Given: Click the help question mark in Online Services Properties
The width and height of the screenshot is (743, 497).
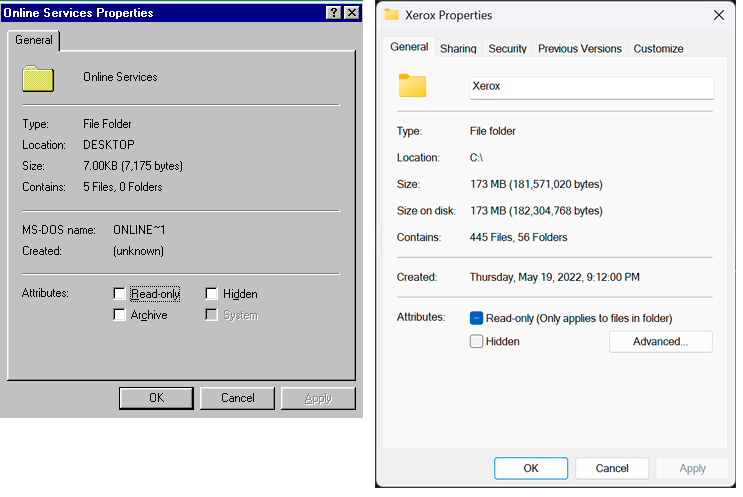Looking at the screenshot, I should pyautogui.click(x=334, y=13).
